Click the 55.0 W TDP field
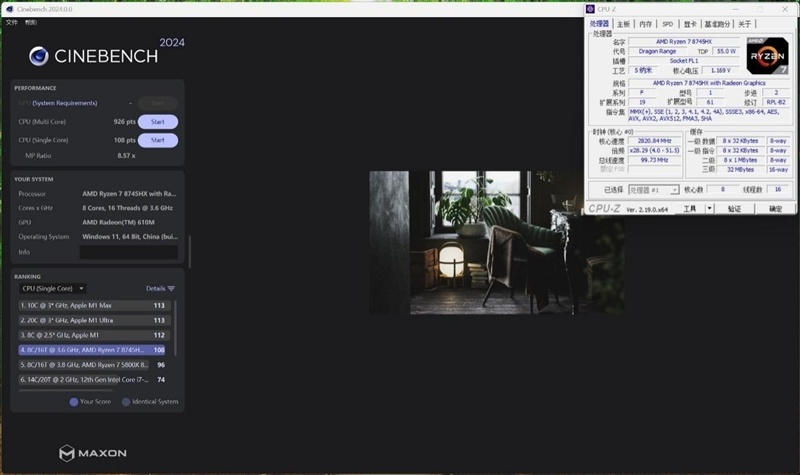The image size is (800, 475). (726, 52)
